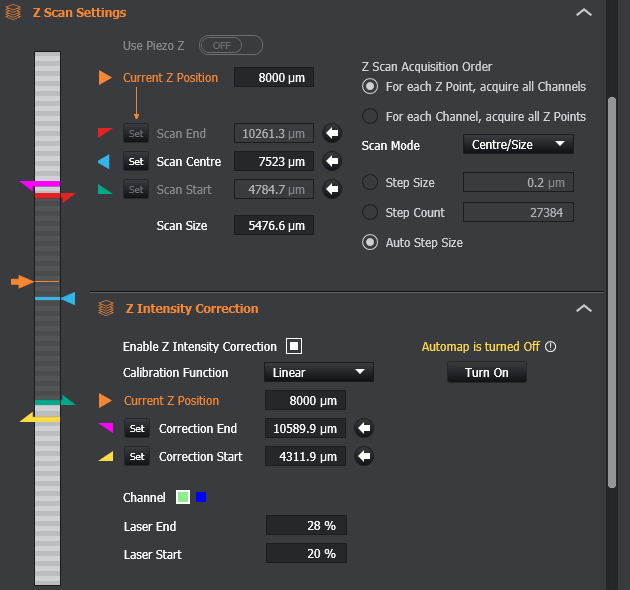Click the blue Scan Centre marker on the Z bar
The width and height of the screenshot is (630, 590).
(x=68, y=299)
